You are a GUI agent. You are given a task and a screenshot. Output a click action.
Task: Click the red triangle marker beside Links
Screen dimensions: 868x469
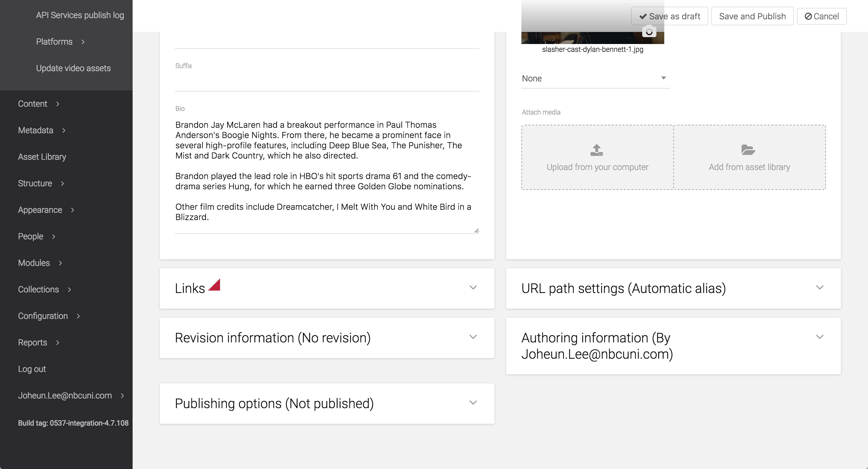(215, 285)
